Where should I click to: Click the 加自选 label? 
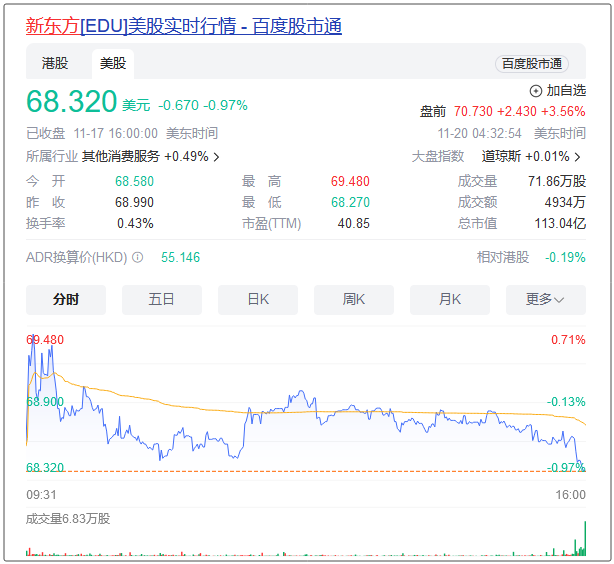pyautogui.click(x=566, y=91)
